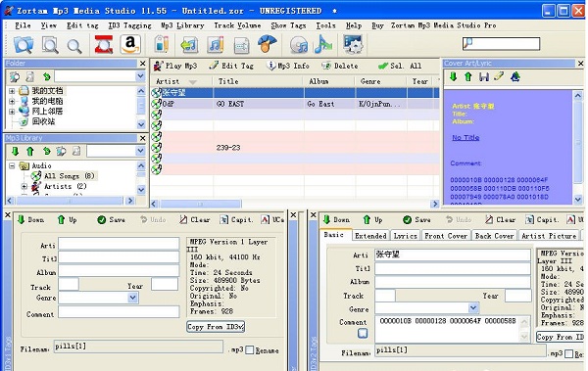
Task: Click the song list horizontal scrollbar thumb
Action: click(201, 204)
